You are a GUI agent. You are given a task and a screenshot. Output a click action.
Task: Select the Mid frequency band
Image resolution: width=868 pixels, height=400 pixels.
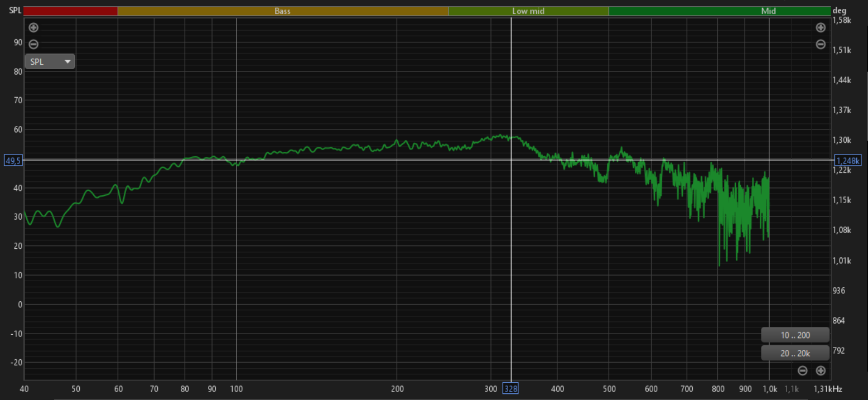click(x=720, y=11)
